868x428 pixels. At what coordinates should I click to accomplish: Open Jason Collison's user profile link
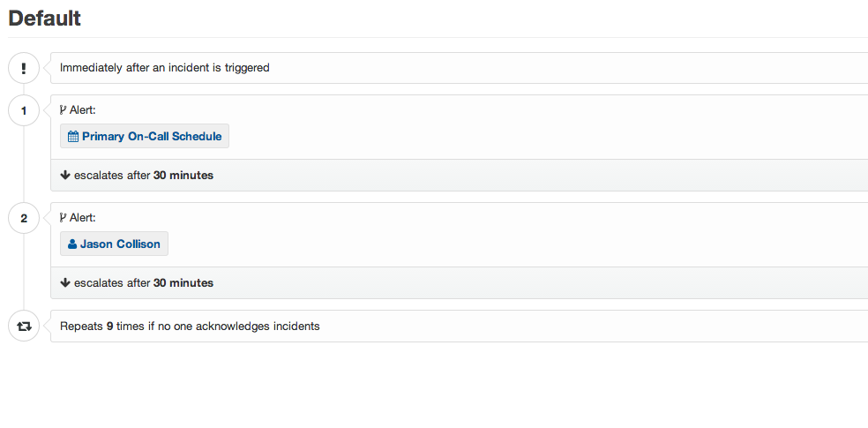(x=114, y=244)
